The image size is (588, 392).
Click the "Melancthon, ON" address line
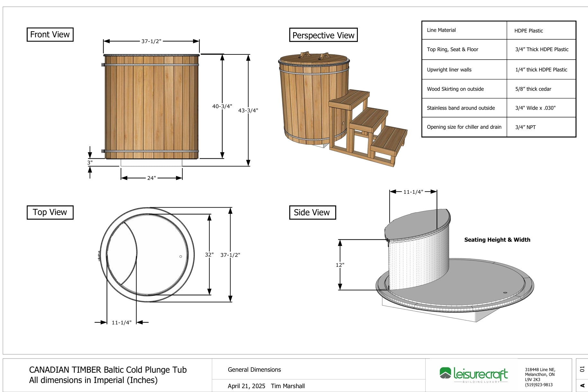click(x=540, y=375)
